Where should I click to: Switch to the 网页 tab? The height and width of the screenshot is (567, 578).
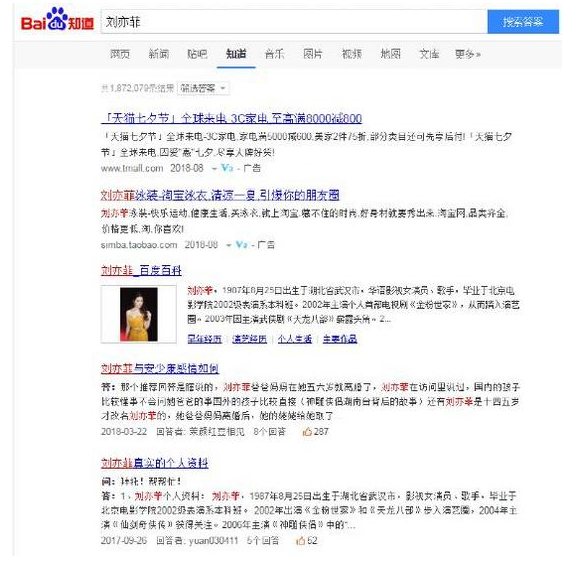click(120, 54)
